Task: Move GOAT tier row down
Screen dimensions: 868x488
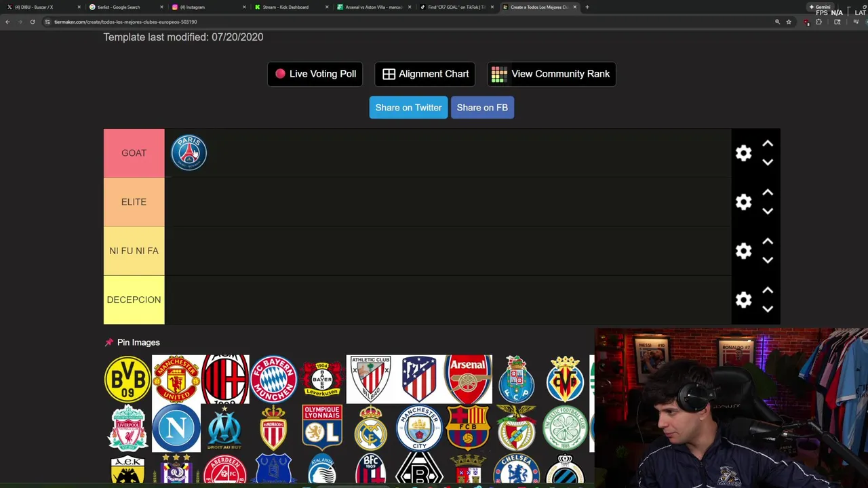Action: (x=768, y=163)
